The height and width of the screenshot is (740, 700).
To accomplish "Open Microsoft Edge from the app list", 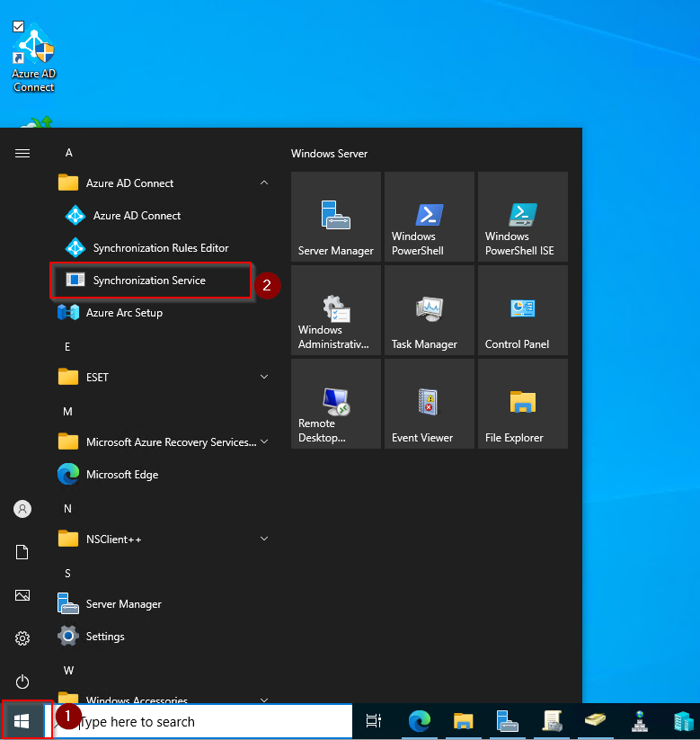I will tap(162, 474).
